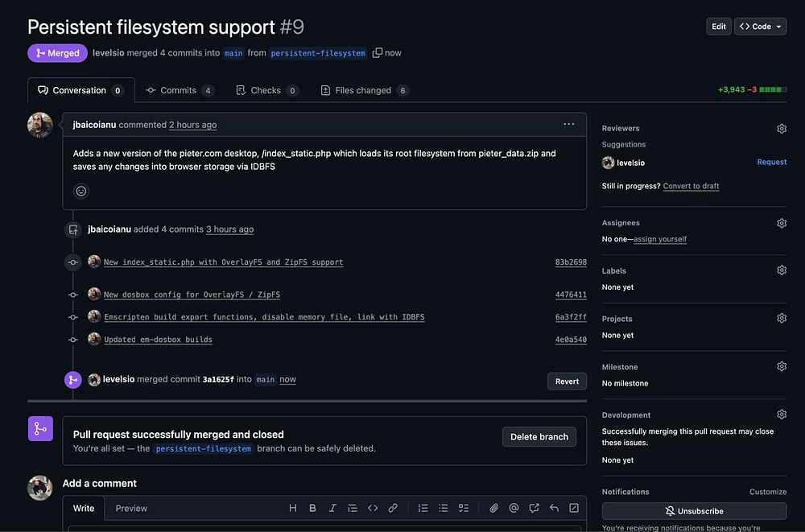Insert code formatting in the comment editor
This screenshot has height=532, width=805.
[373, 508]
